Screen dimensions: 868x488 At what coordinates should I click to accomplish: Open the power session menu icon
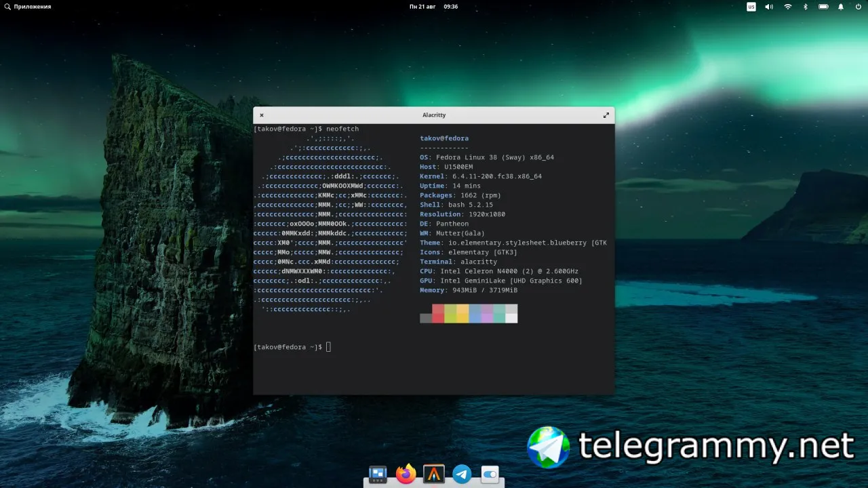tap(859, 7)
